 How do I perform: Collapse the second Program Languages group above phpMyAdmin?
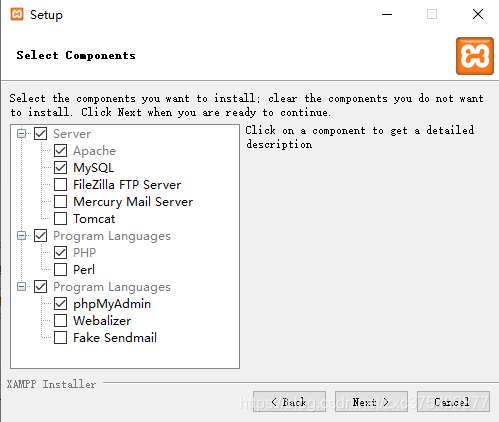click(x=22, y=287)
